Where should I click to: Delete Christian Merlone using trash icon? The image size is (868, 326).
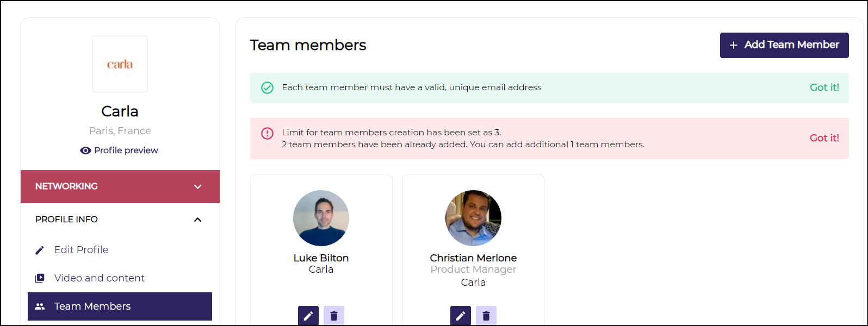click(486, 316)
